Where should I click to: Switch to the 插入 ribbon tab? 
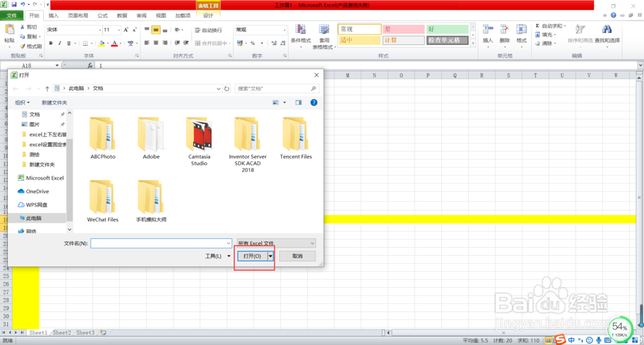tap(53, 15)
